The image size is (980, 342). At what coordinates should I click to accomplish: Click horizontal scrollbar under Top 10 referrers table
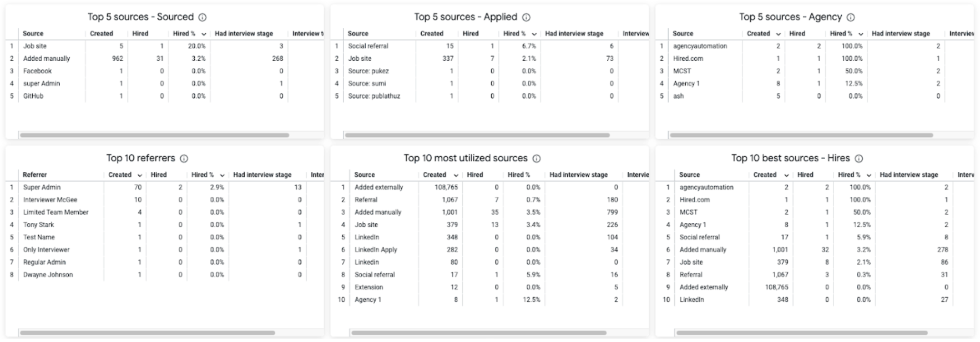pos(147,333)
